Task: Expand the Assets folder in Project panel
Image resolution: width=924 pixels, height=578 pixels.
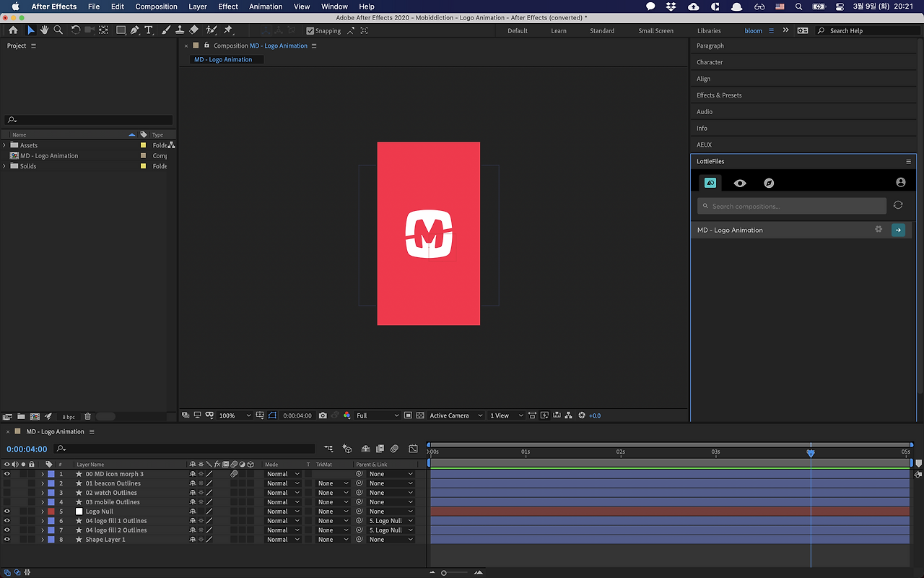Action: [x=4, y=145]
